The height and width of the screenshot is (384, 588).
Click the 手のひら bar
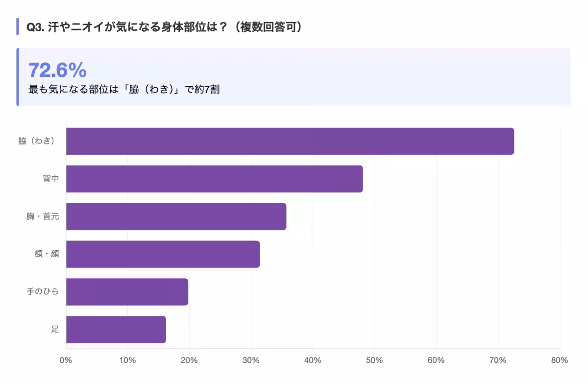[127, 292]
